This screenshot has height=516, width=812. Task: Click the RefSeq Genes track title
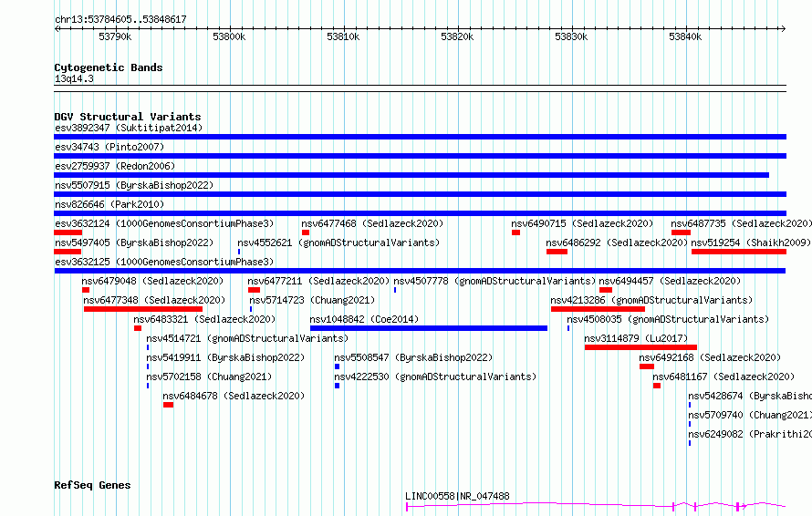click(x=92, y=485)
